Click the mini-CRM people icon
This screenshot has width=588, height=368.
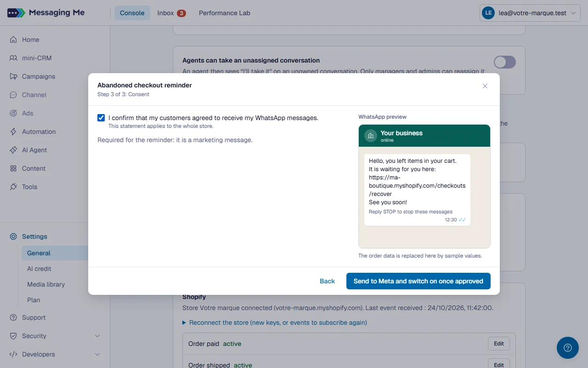click(13, 58)
